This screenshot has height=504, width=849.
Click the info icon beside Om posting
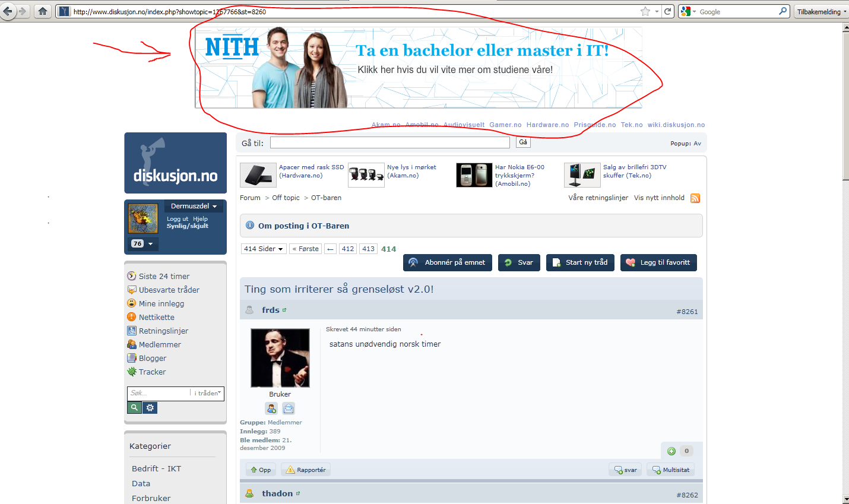250,226
